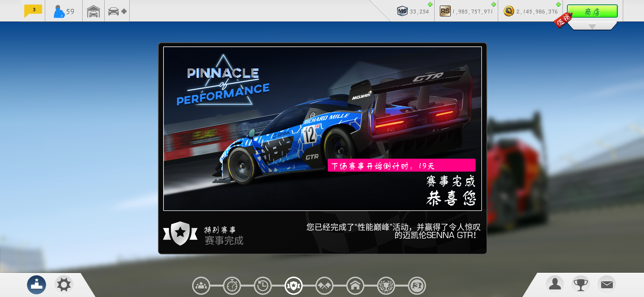The height and width of the screenshot is (297, 644).
Task: Click the gold coin currency icon
Action: pyautogui.click(x=509, y=11)
